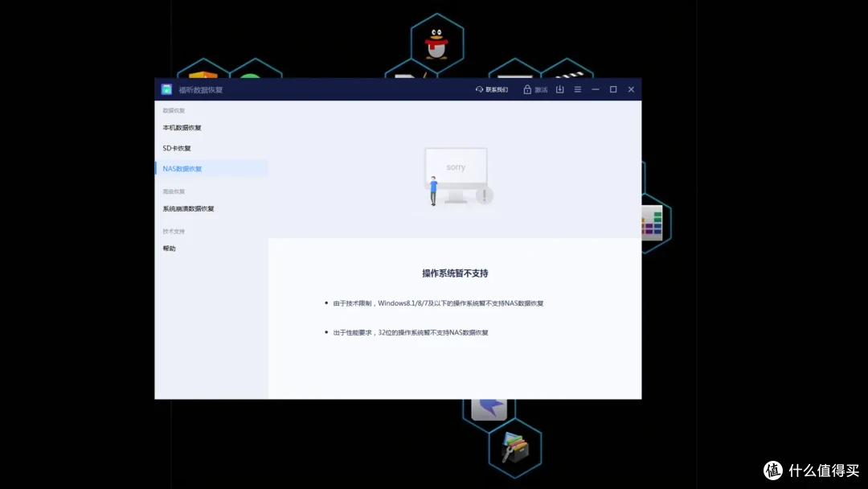
Task: Click the sorry monitor illustration
Action: coord(458,176)
